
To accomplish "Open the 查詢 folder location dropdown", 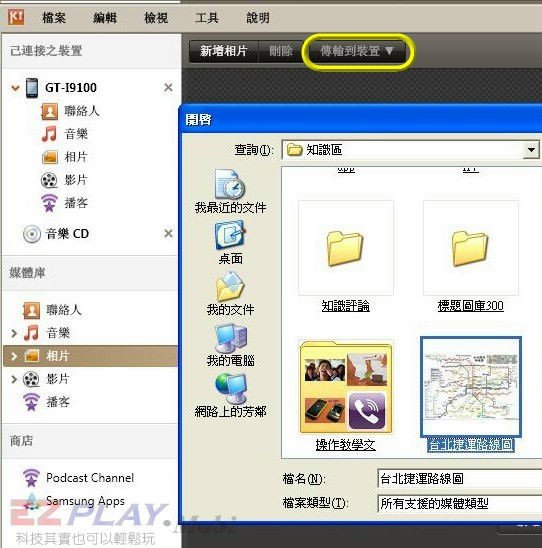I will tap(532, 150).
